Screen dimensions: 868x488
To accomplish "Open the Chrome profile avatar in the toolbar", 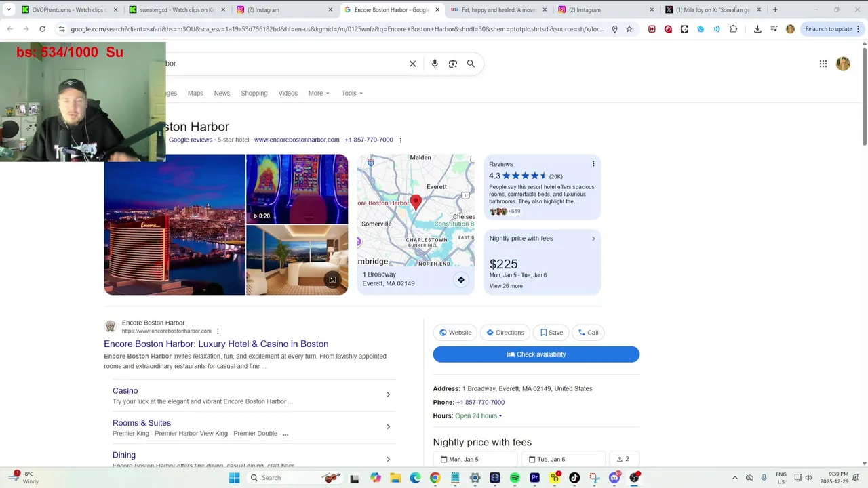I will [790, 29].
